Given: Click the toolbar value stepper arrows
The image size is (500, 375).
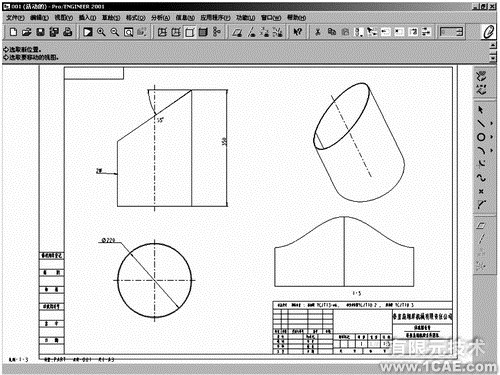Looking at the screenshot, I should tap(460, 32).
